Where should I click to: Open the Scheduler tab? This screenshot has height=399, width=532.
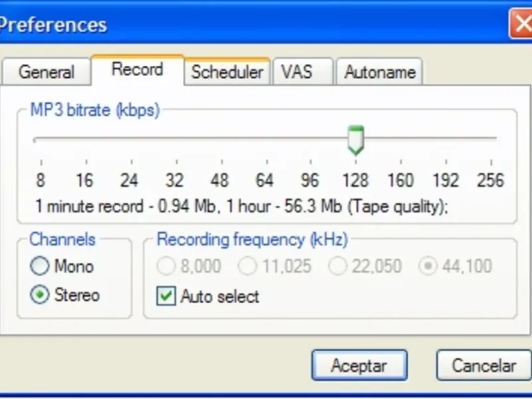pyautogui.click(x=227, y=72)
